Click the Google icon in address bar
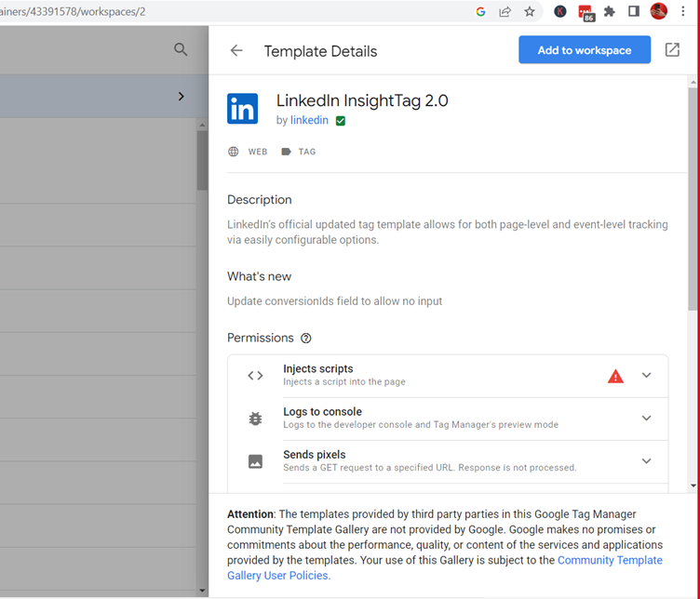700x599 pixels. pyautogui.click(x=480, y=11)
